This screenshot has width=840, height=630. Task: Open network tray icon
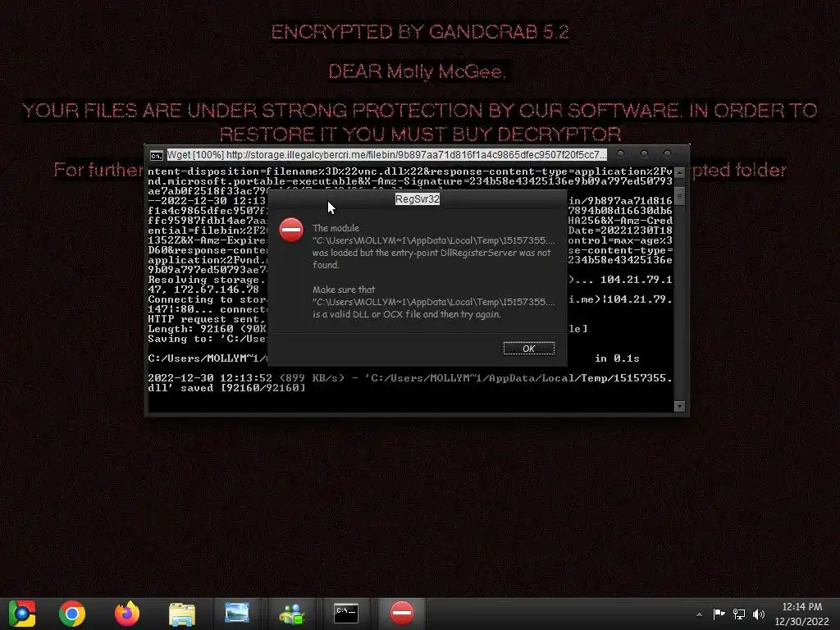coord(739,614)
